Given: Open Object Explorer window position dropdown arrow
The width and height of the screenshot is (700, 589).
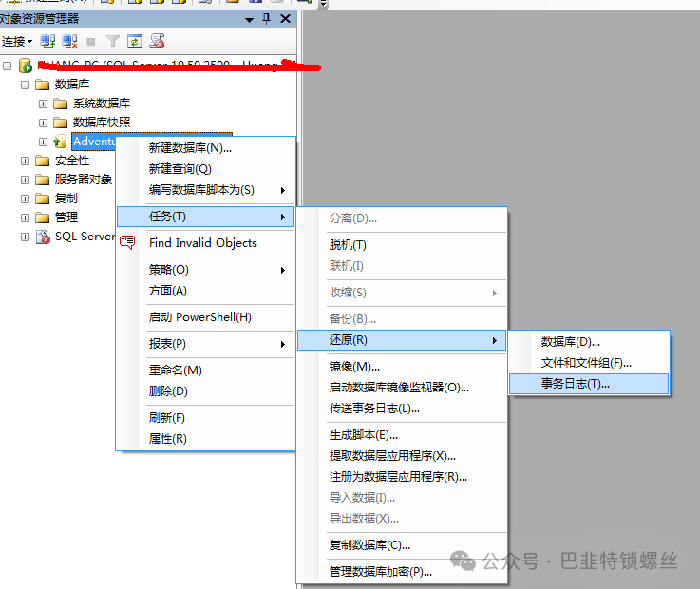Looking at the screenshot, I should click(249, 20).
